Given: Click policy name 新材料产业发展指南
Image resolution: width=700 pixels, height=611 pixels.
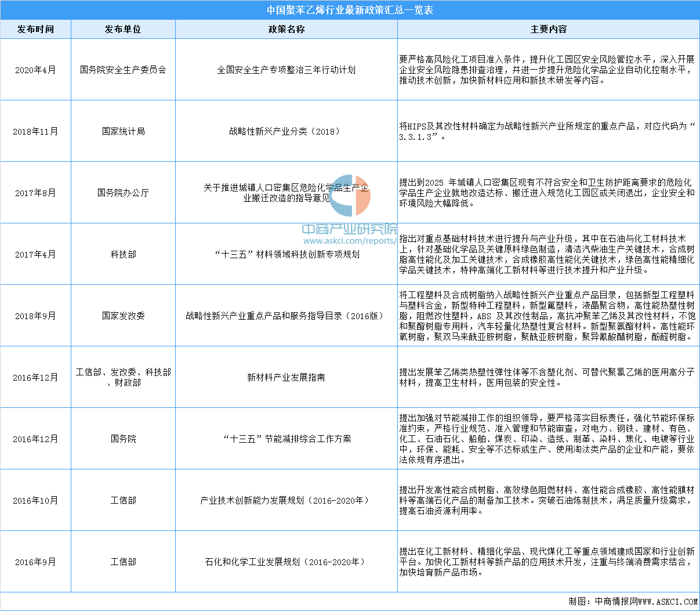Looking at the screenshot, I should [286, 377].
